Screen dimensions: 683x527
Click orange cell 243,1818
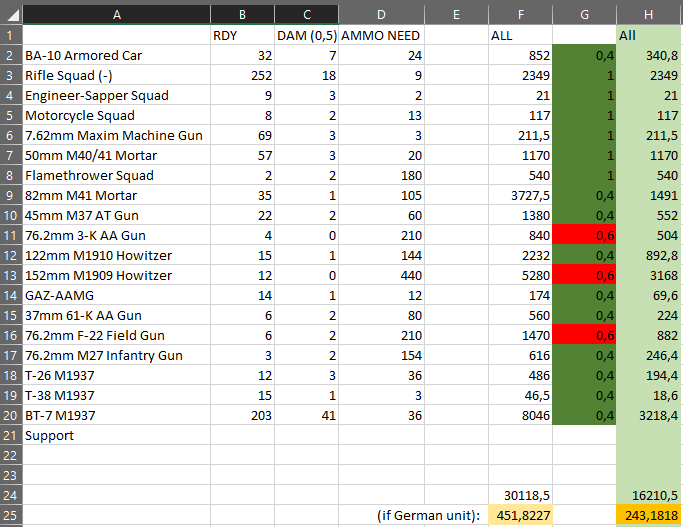click(x=649, y=515)
